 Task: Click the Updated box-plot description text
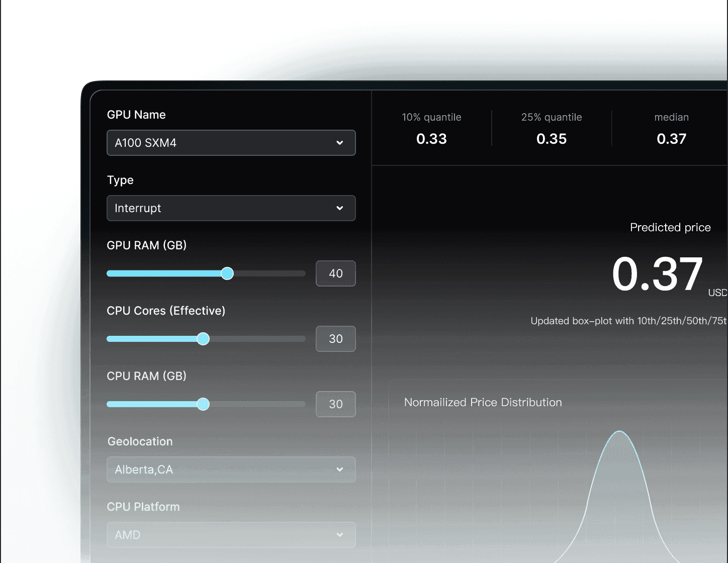pyautogui.click(x=629, y=321)
